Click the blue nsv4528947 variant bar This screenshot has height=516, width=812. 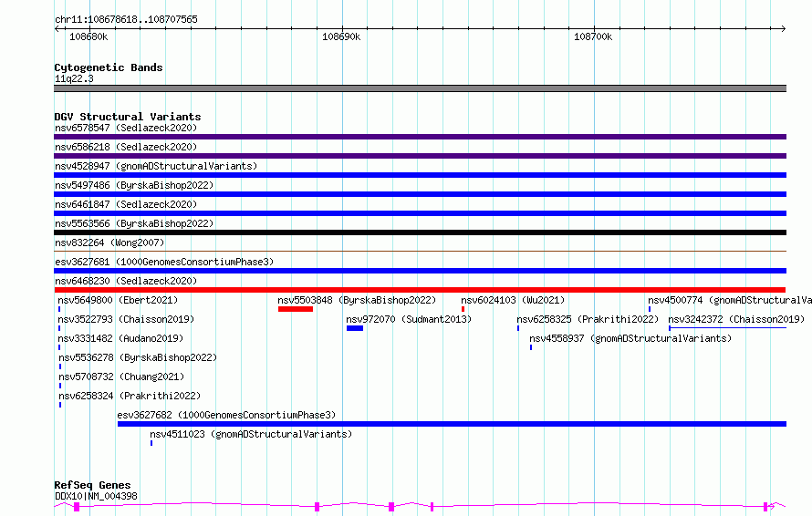click(x=420, y=175)
